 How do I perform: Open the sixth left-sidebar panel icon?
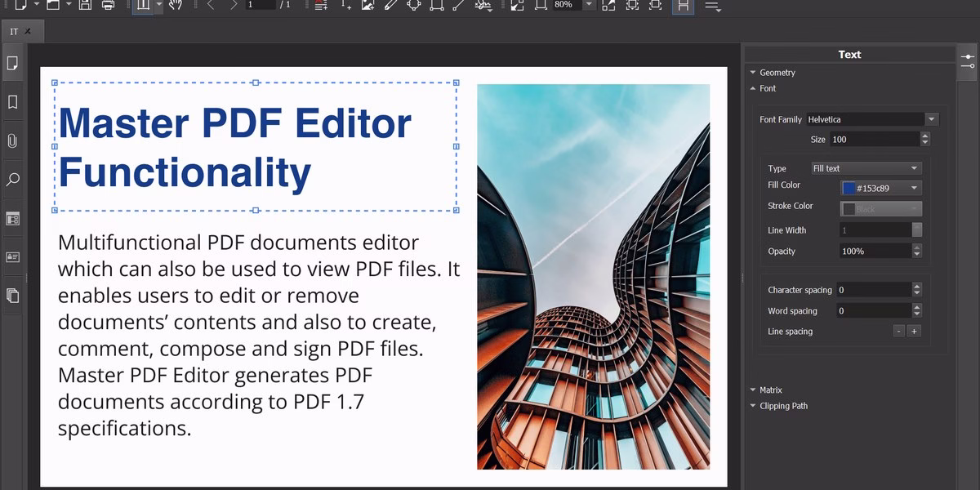(x=12, y=256)
